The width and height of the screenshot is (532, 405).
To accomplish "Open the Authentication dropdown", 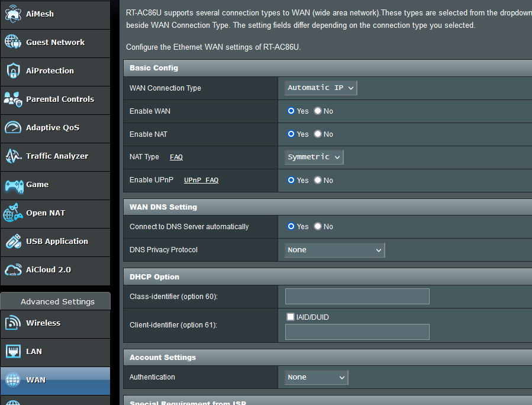I will (x=316, y=378).
